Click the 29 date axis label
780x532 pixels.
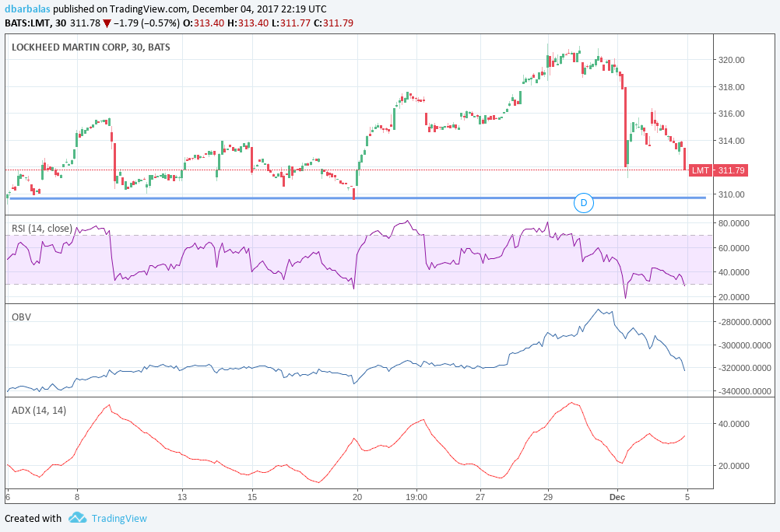(x=548, y=497)
